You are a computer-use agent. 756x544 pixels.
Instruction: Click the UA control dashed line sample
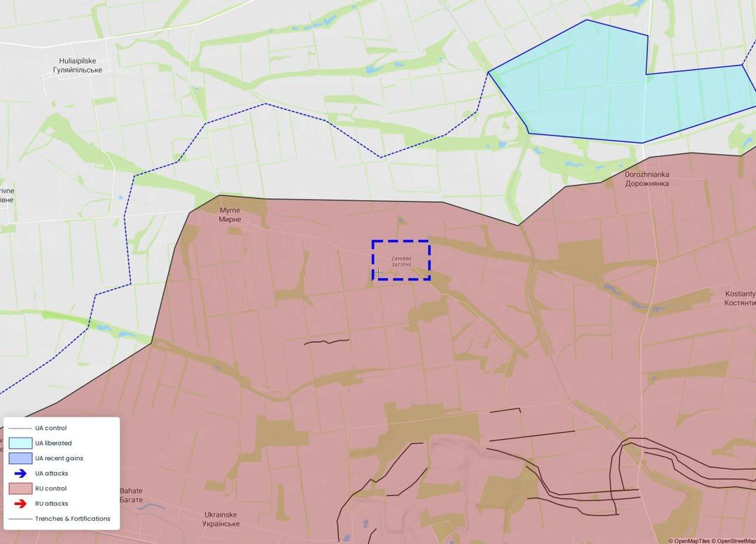pyautogui.click(x=20, y=428)
